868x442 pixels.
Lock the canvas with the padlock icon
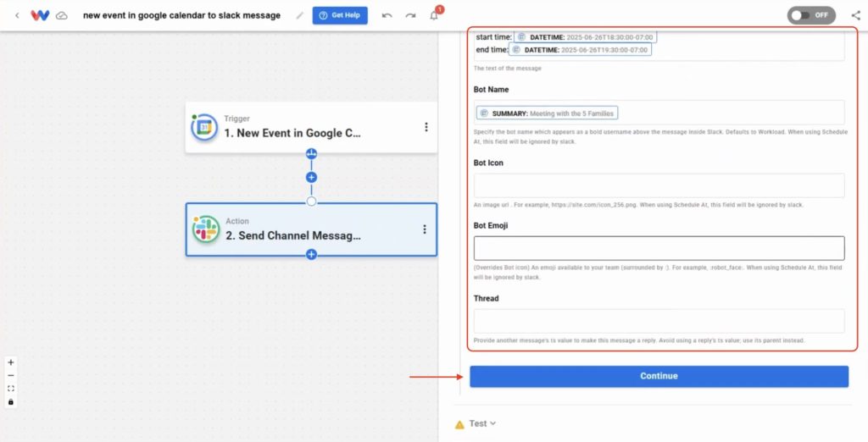(10, 402)
